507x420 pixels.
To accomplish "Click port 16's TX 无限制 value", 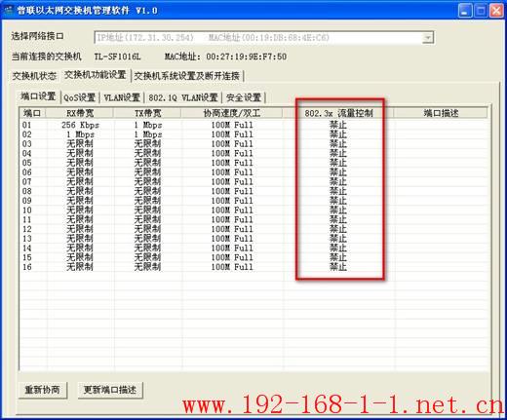I will (147, 267).
